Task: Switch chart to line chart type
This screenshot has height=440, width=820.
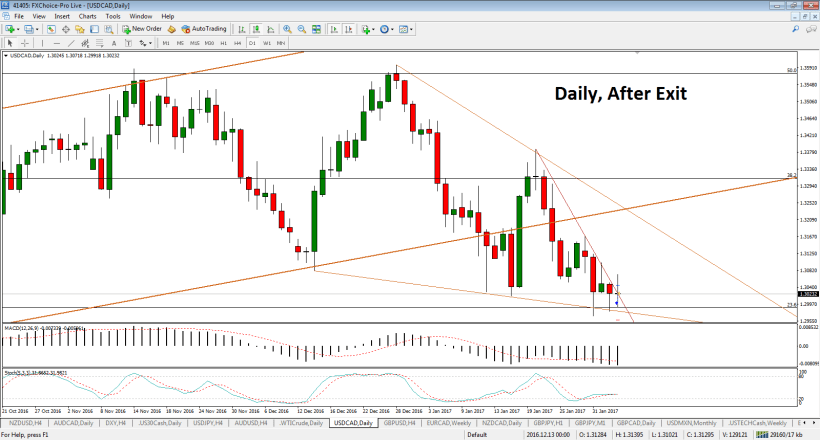Action: coord(270,29)
